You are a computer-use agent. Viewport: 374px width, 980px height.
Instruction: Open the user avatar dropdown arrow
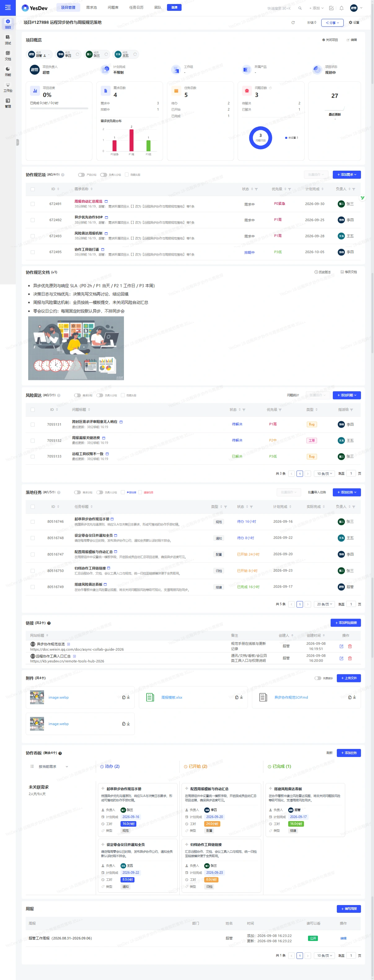pyautogui.click(x=361, y=8)
